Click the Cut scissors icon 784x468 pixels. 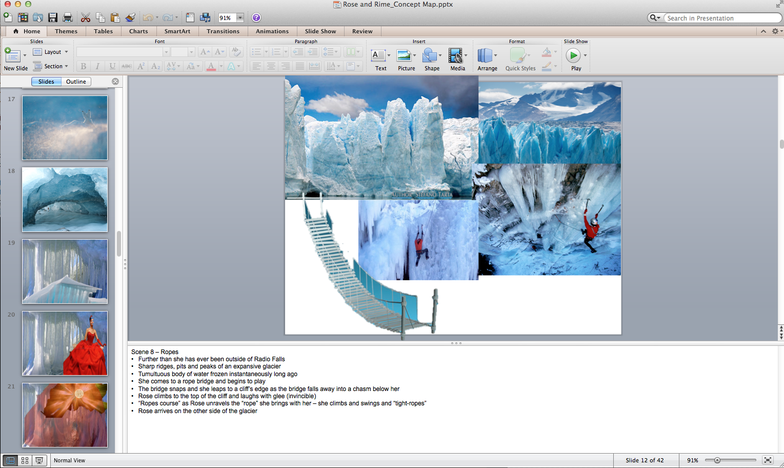[x=85, y=18]
